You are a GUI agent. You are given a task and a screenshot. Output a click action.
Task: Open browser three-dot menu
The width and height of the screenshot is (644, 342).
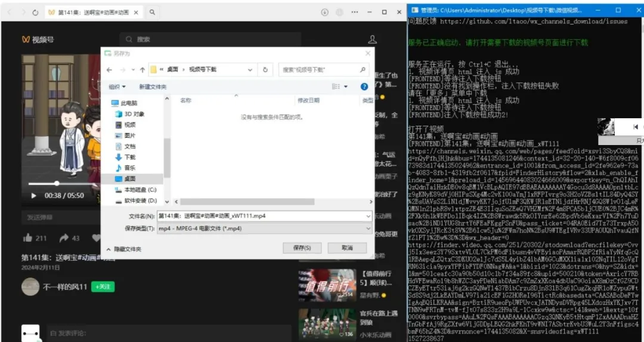point(355,13)
